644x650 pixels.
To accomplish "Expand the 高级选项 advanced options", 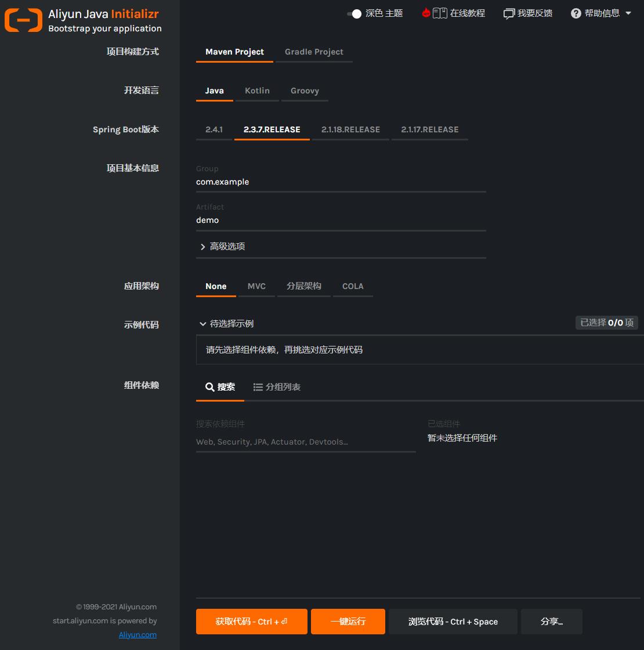I will click(x=341, y=247).
